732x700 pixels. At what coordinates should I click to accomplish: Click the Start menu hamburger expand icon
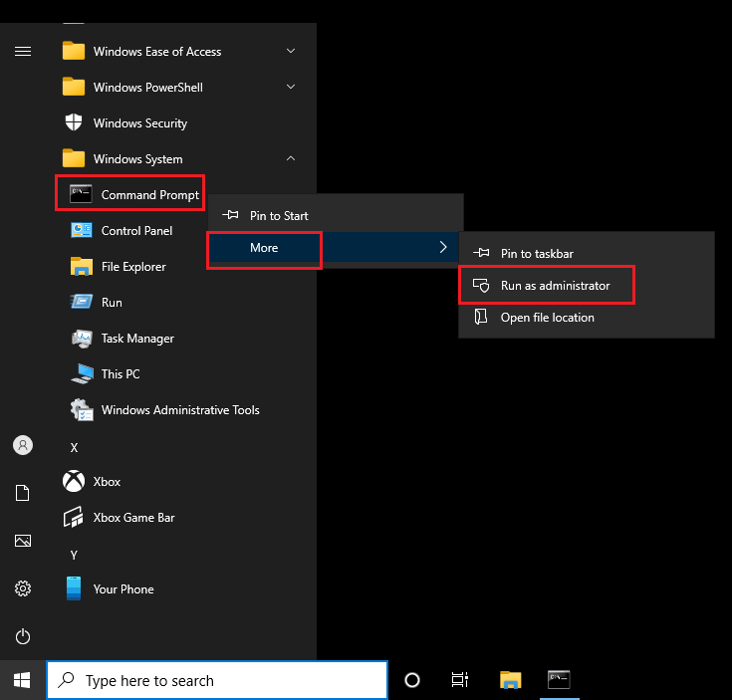[23, 52]
